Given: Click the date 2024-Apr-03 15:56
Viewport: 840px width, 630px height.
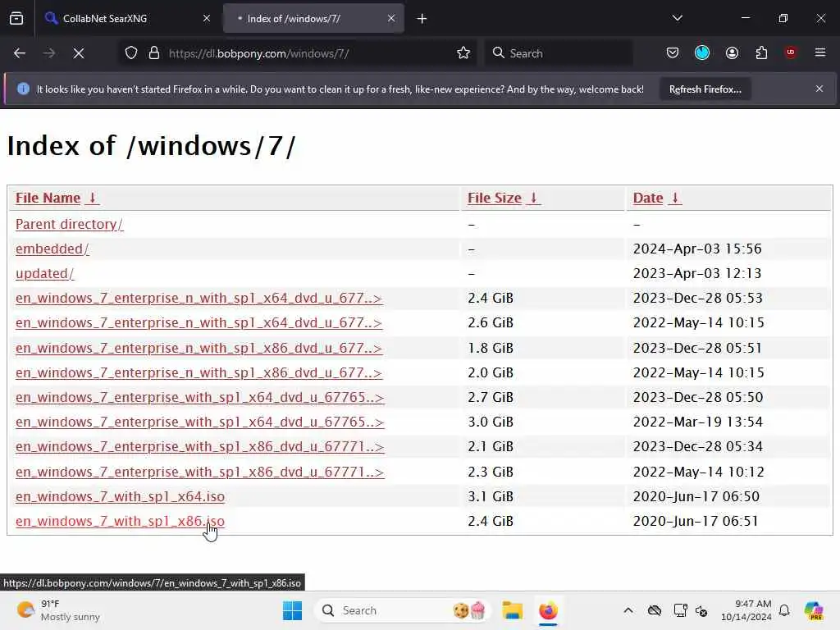Looking at the screenshot, I should (697, 249).
